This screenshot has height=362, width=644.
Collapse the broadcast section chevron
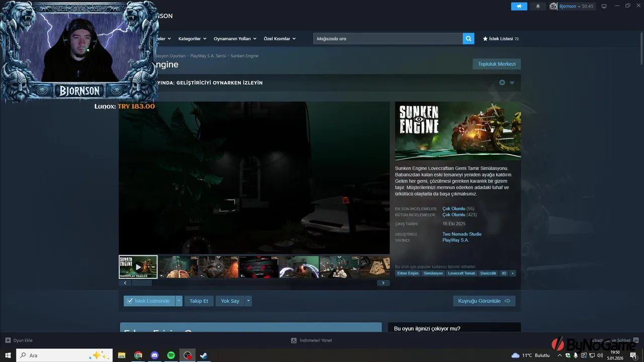coord(512,82)
